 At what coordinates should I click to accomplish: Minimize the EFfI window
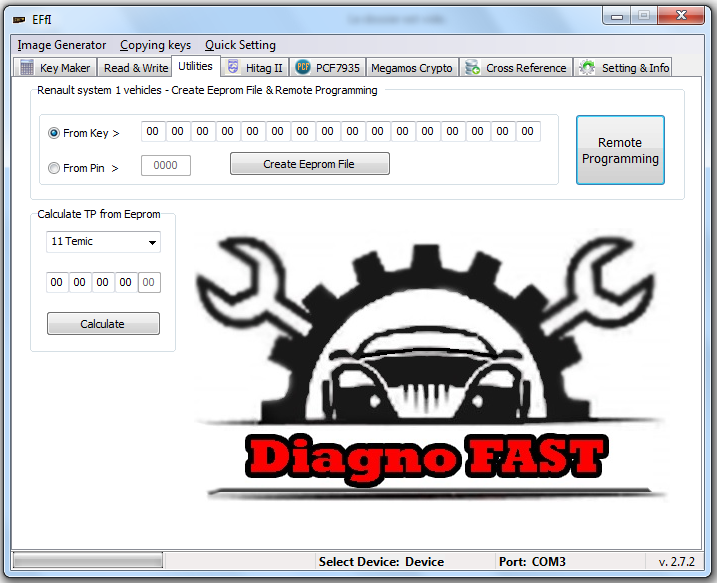coord(617,16)
